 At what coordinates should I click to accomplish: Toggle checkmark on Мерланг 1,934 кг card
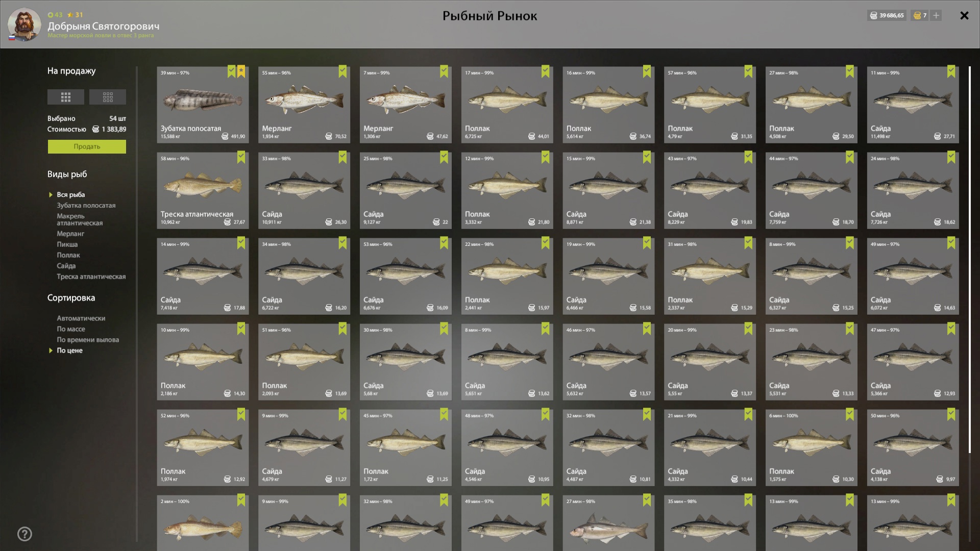(x=342, y=71)
